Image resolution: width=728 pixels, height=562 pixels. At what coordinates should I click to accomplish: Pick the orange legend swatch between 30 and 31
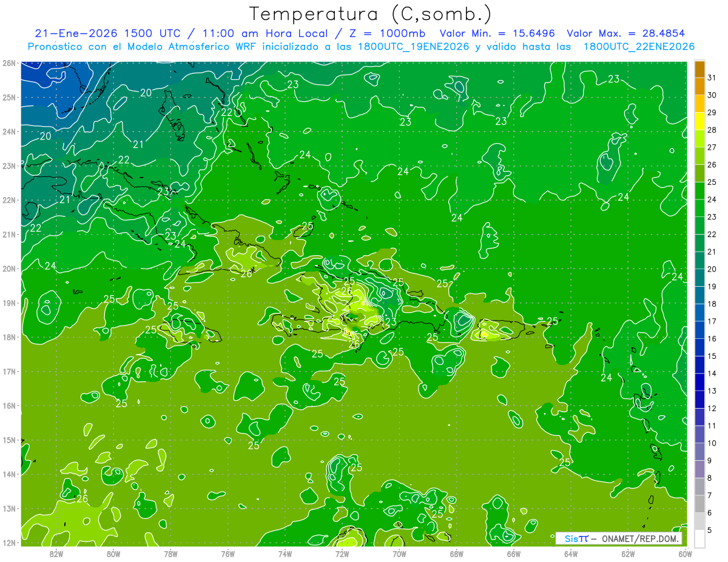coord(699,87)
